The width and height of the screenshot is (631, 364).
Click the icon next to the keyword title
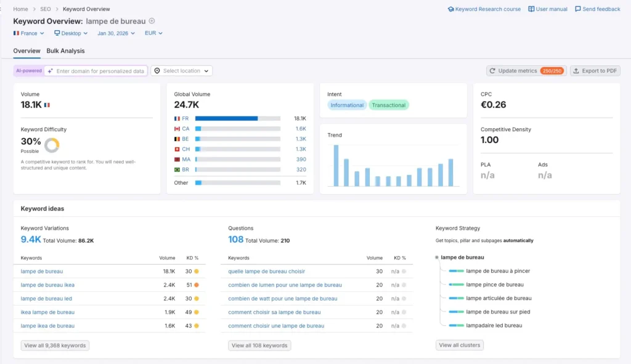(151, 20)
